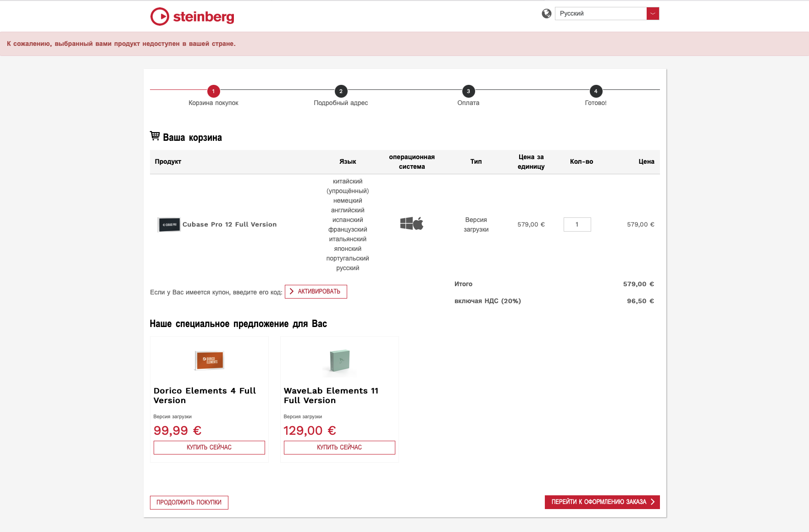Screen dimensions: 809x532
Task: Click the включая НДС (20%) label
Action: tap(488, 301)
